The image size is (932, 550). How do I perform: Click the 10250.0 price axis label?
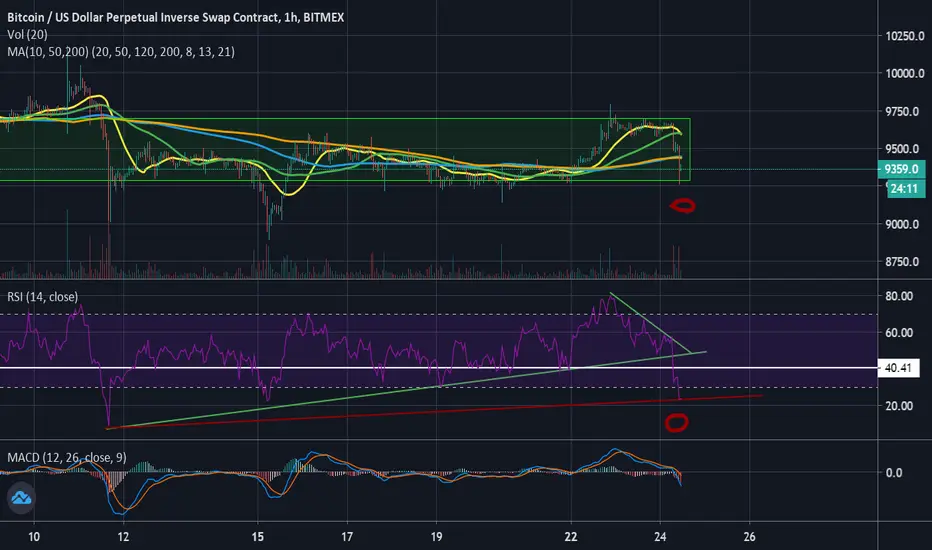(905, 36)
